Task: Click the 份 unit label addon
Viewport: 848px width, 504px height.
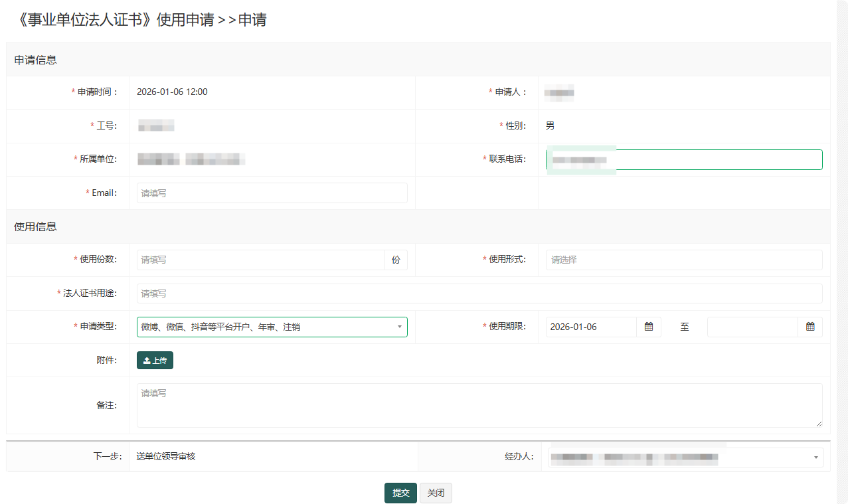Action: click(x=396, y=260)
